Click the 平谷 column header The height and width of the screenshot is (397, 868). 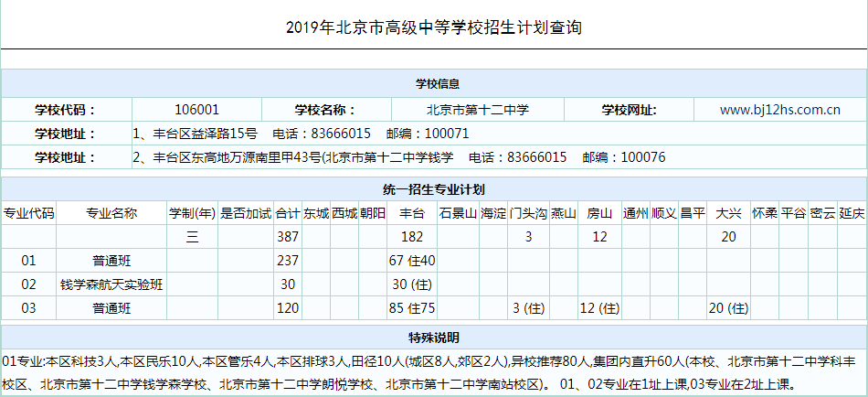(794, 213)
